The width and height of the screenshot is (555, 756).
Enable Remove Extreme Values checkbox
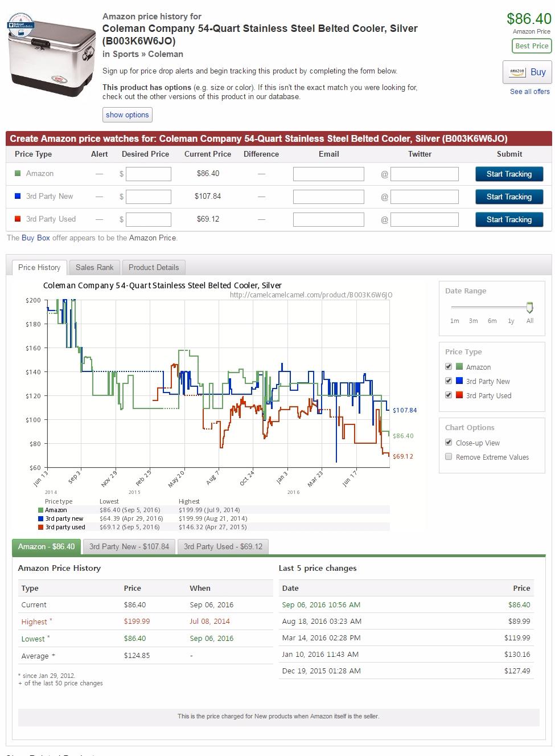tap(449, 456)
